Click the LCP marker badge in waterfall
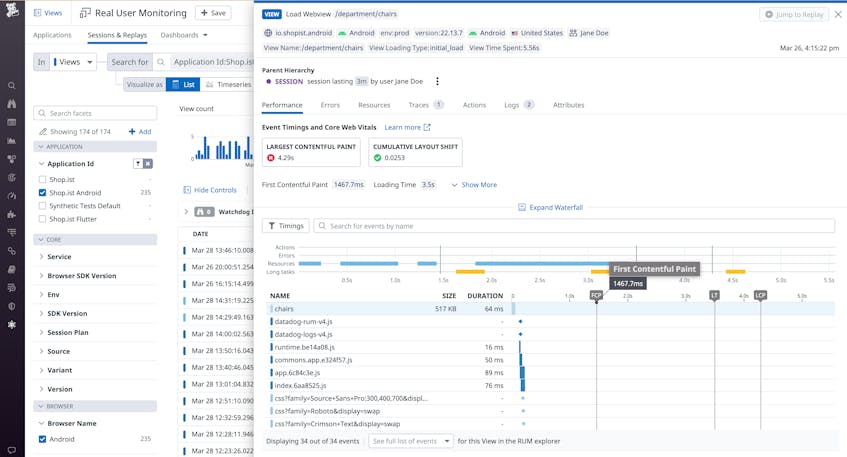 [x=760, y=295]
